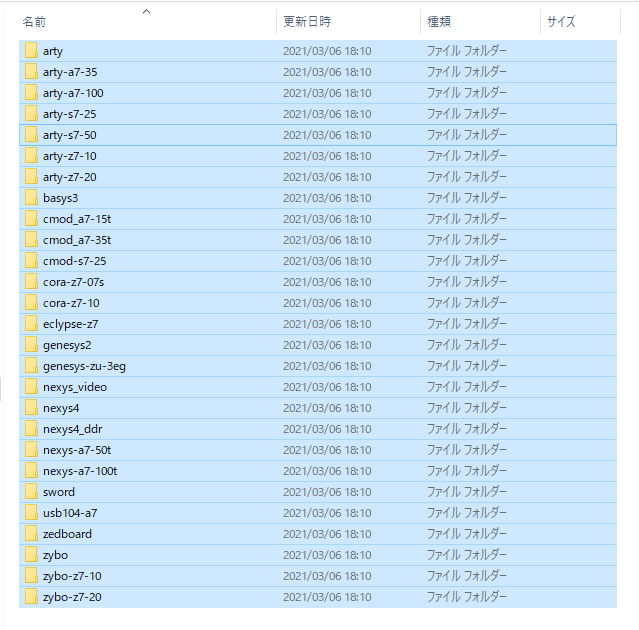The height and width of the screenshot is (630, 639).
Task: Select the sword folder icon
Action: [x=31, y=492]
